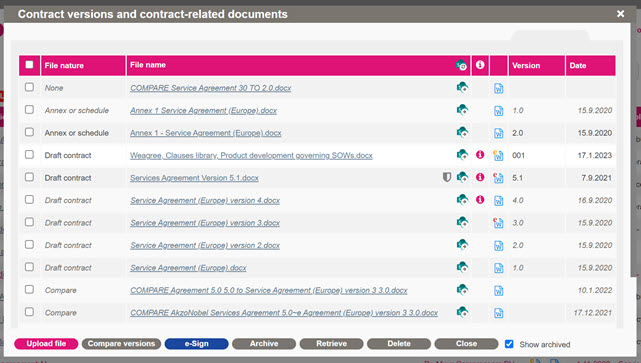
Task: Click Delete button
Action: (x=399, y=344)
